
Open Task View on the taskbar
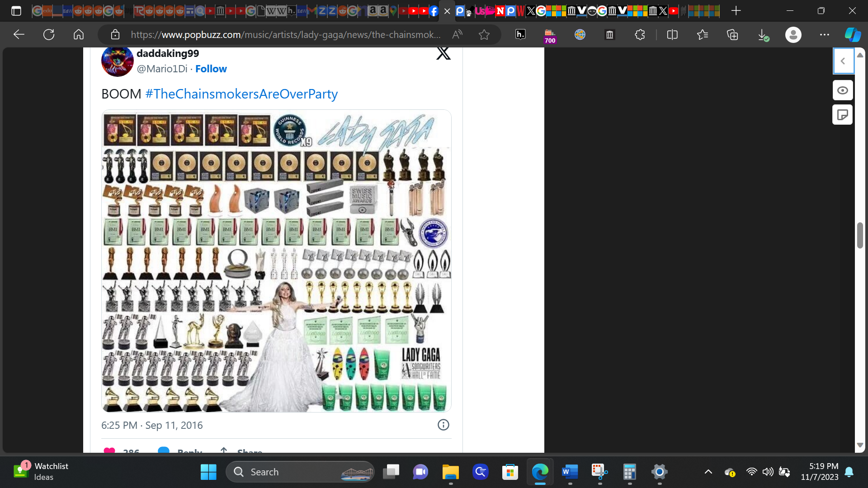point(391,472)
